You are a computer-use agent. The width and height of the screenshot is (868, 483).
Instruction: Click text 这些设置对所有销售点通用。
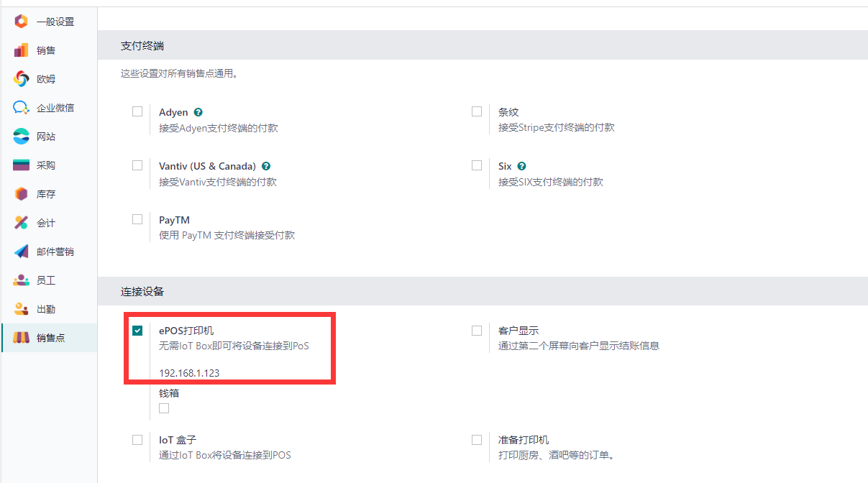point(179,73)
